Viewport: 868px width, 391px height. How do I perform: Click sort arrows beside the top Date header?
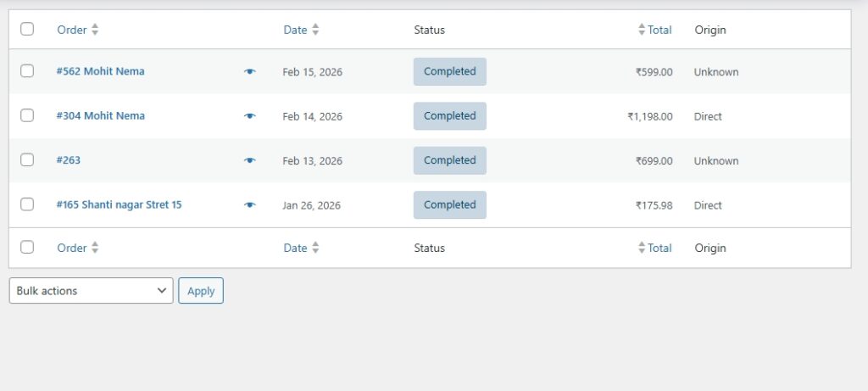(315, 30)
